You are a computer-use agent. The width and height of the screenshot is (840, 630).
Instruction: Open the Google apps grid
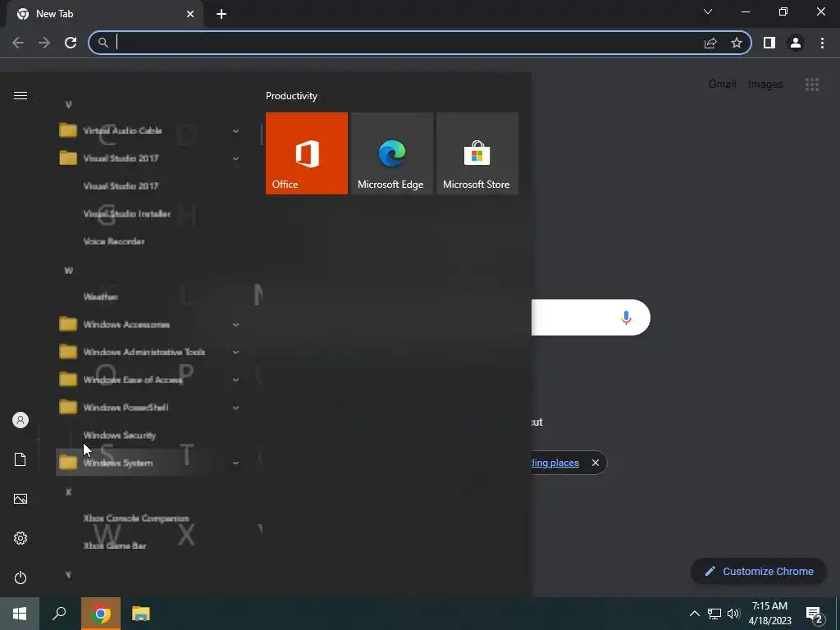[x=812, y=84]
